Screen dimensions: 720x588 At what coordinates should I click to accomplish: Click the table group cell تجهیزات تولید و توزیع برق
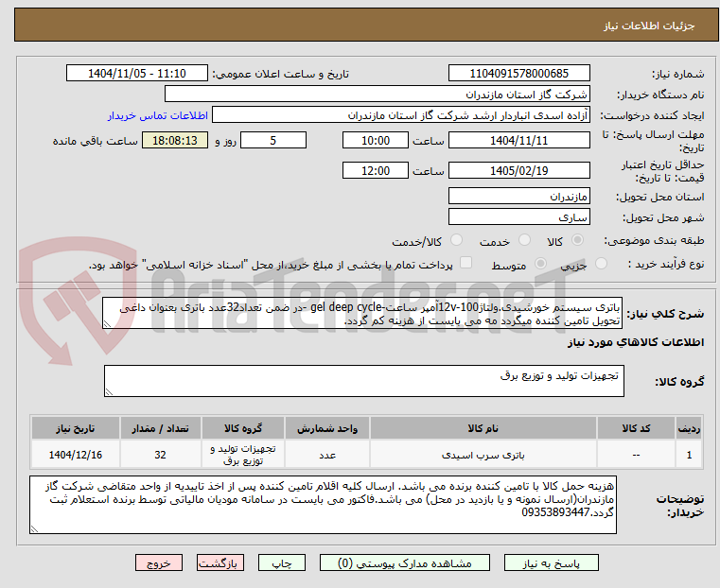(243, 455)
